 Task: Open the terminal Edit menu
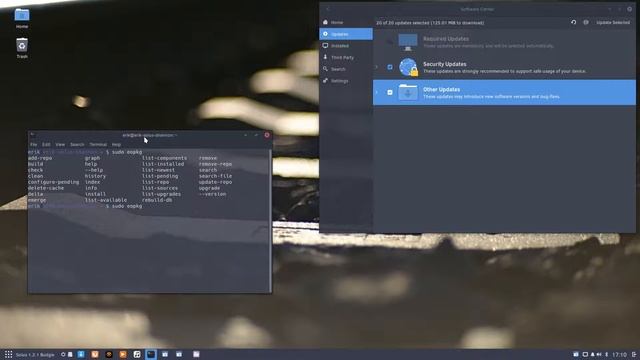(x=46, y=144)
